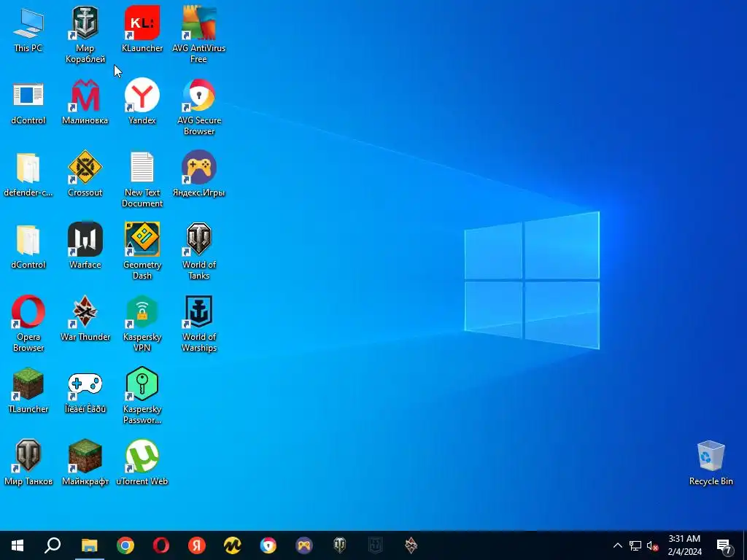
Task: Select the War Thunder shortcut
Action: 85,319
